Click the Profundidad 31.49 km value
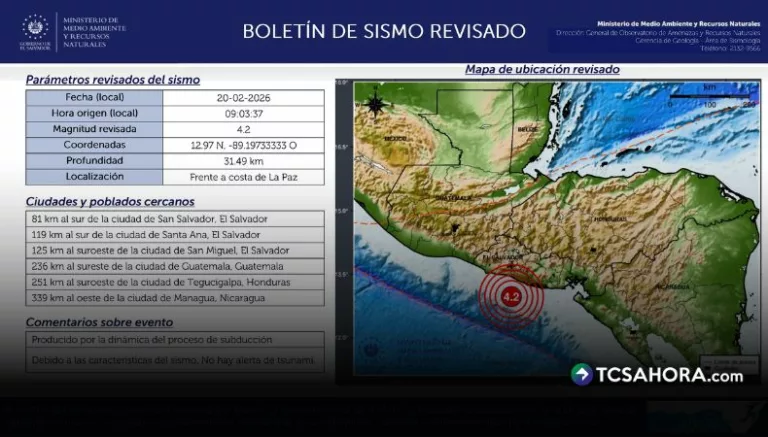This screenshot has height=437, width=768. click(x=244, y=161)
